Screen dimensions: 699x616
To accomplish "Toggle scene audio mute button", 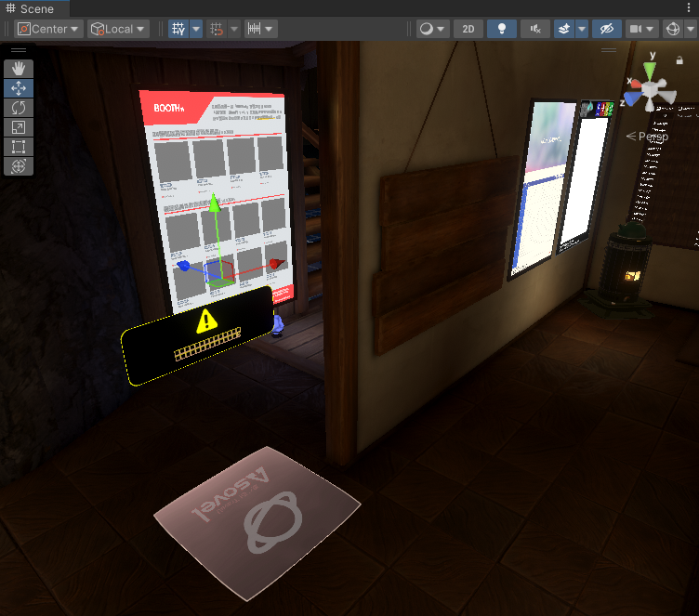I will click(535, 29).
